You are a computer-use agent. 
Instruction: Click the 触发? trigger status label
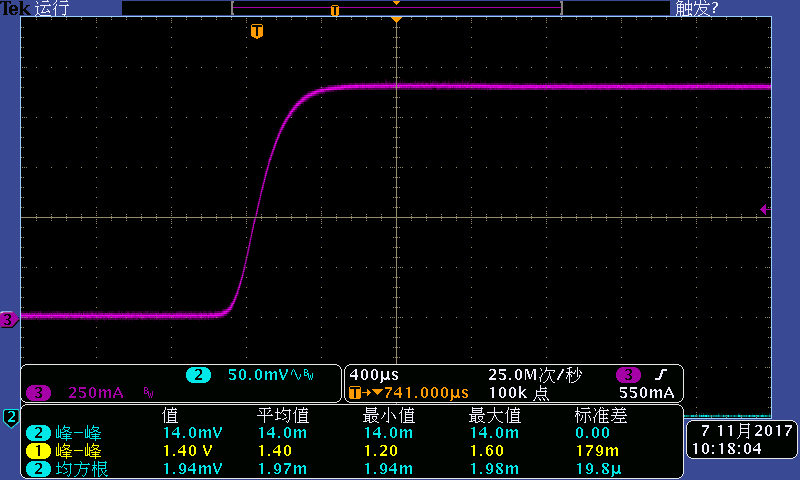[697, 9]
